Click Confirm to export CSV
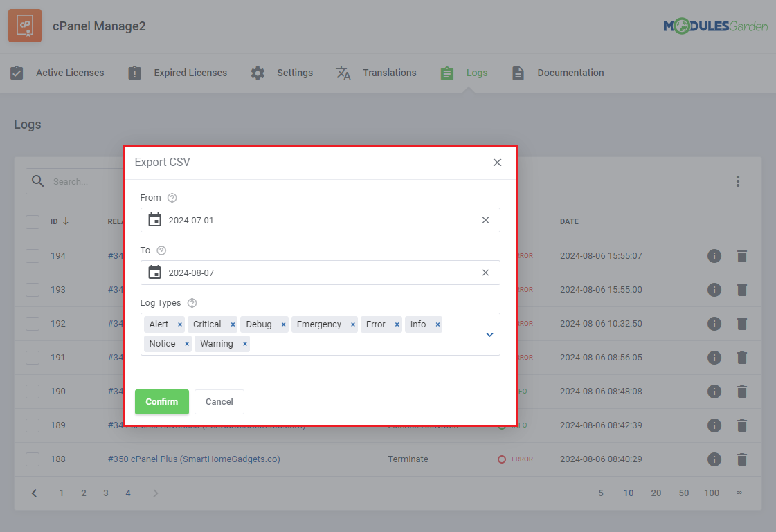Viewport: 776px width, 532px height. pyautogui.click(x=162, y=402)
